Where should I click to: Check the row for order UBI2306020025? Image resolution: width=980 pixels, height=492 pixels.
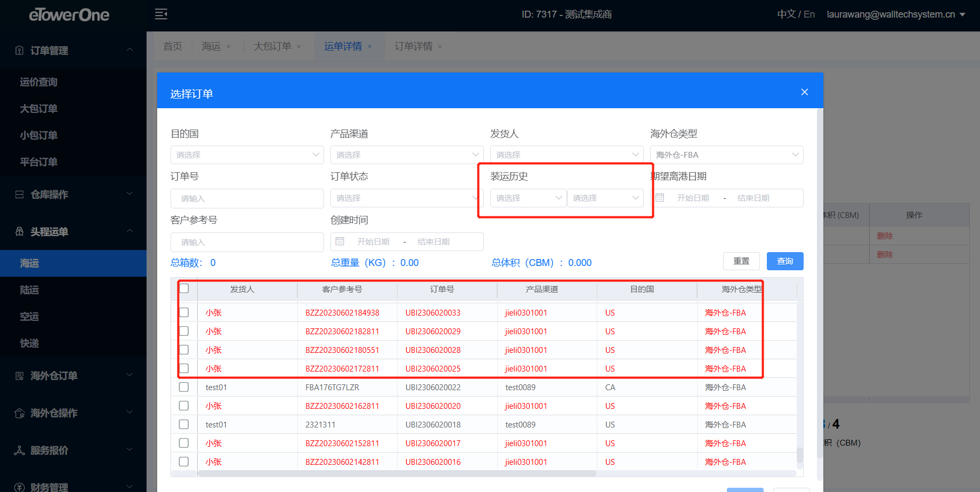point(184,368)
